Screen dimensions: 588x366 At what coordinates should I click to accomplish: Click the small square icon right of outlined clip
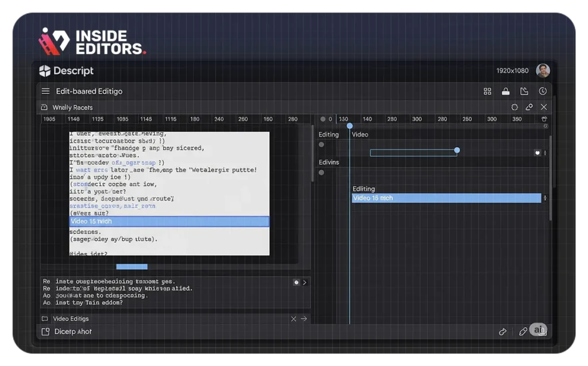(537, 153)
